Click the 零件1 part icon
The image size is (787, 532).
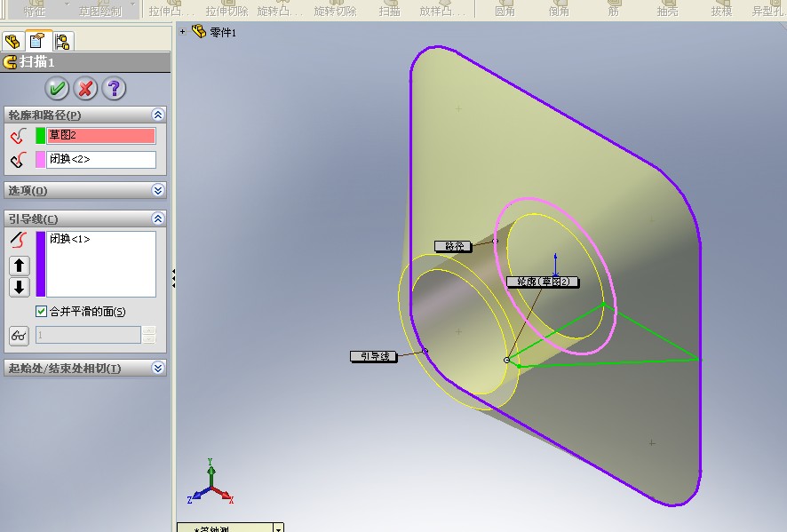199,32
